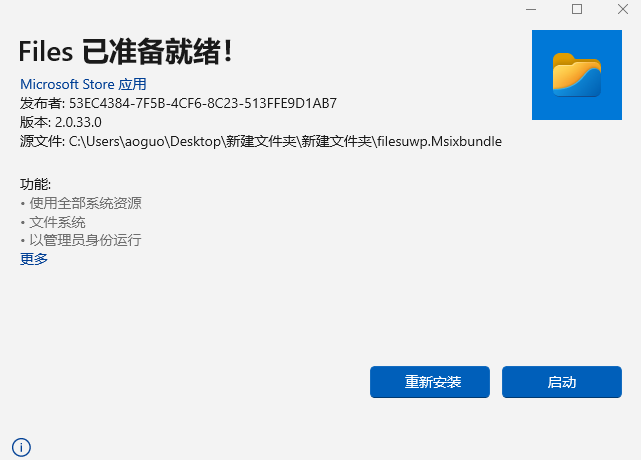Click the Files folder app icon

[x=577, y=75]
